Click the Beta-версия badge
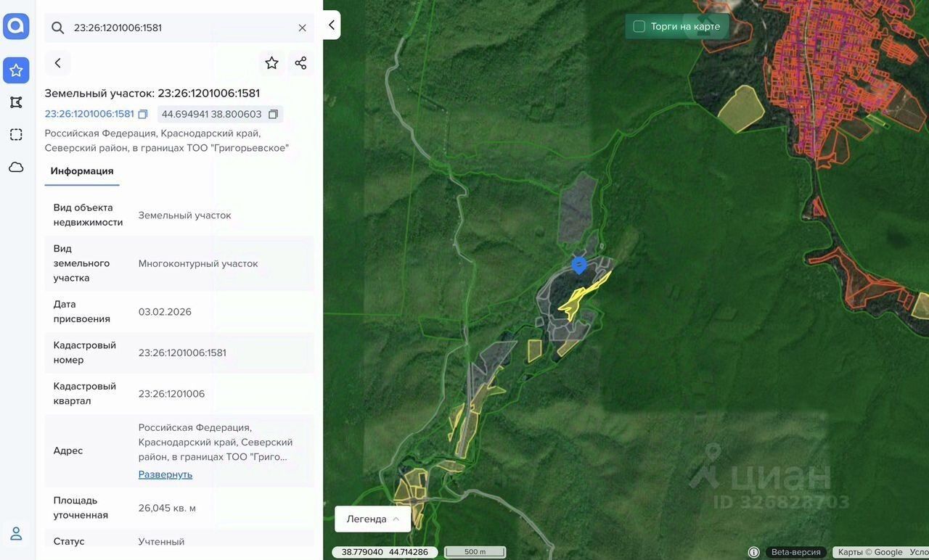Screen dimensions: 929x560 (796, 552)
